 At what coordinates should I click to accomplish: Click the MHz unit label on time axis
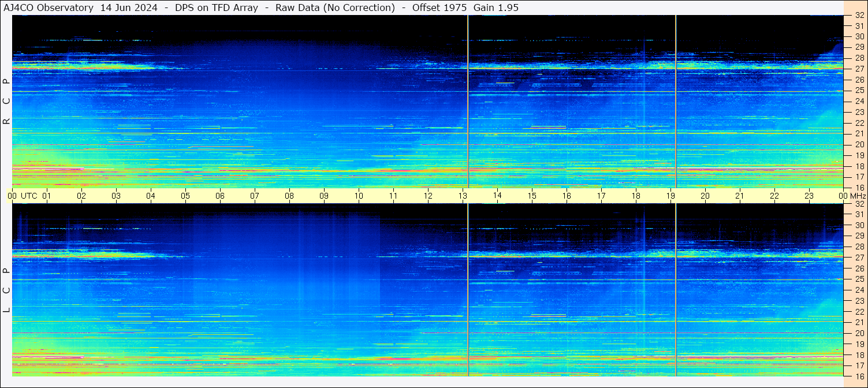857,196
